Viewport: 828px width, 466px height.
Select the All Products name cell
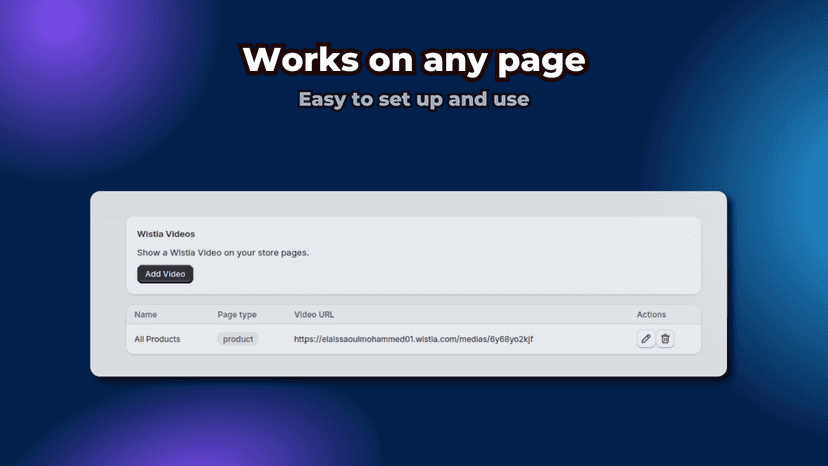click(x=157, y=339)
